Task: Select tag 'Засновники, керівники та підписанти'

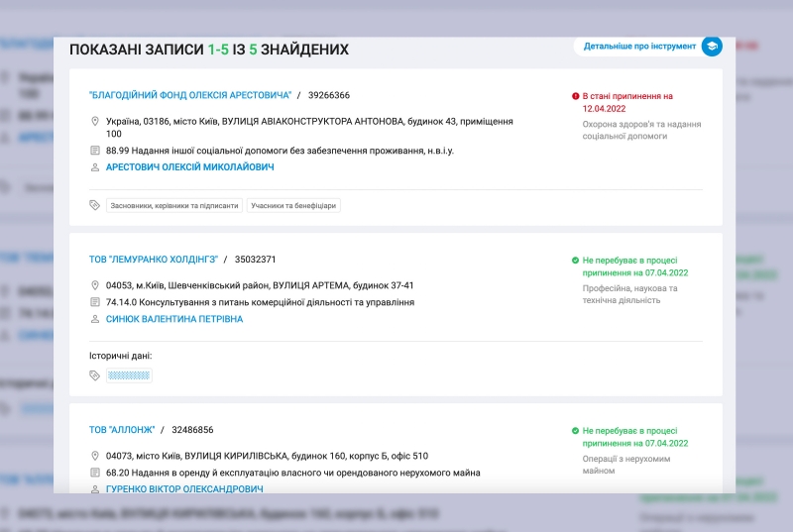Action: click(174, 206)
